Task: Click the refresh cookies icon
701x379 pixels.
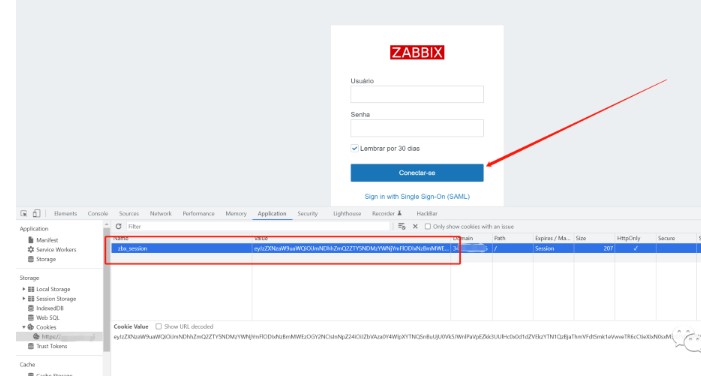Action: (x=118, y=227)
